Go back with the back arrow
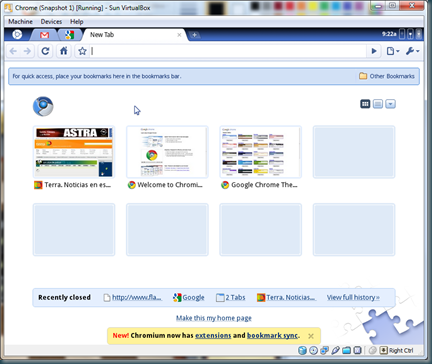This screenshot has width=432, height=364. point(13,51)
